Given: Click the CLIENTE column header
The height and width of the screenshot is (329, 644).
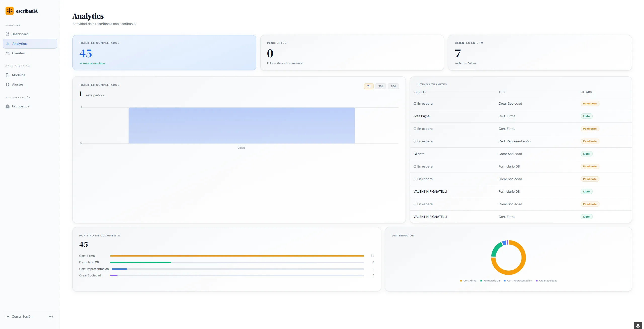Looking at the screenshot, I should (420, 92).
